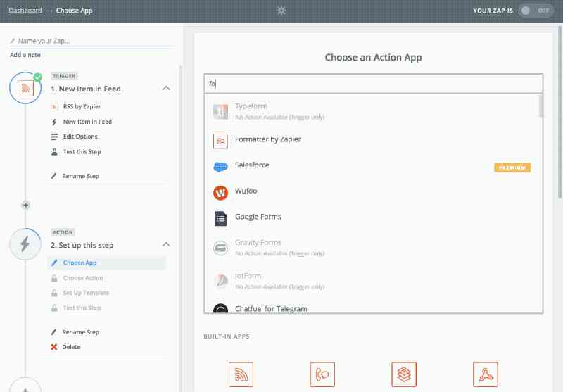The height and width of the screenshot is (392, 563).
Task: Click the Premium badge next to Salesforce
Action: tap(512, 167)
